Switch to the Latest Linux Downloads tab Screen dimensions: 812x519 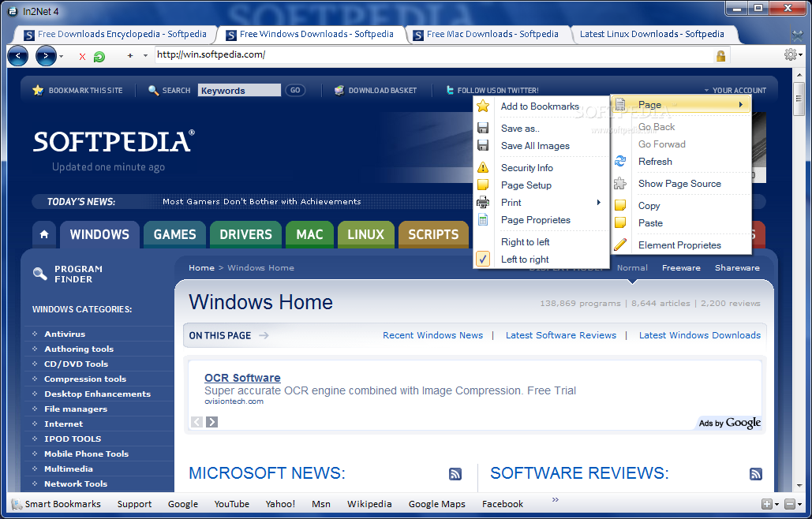pyautogui.click(x=652, y=34)
